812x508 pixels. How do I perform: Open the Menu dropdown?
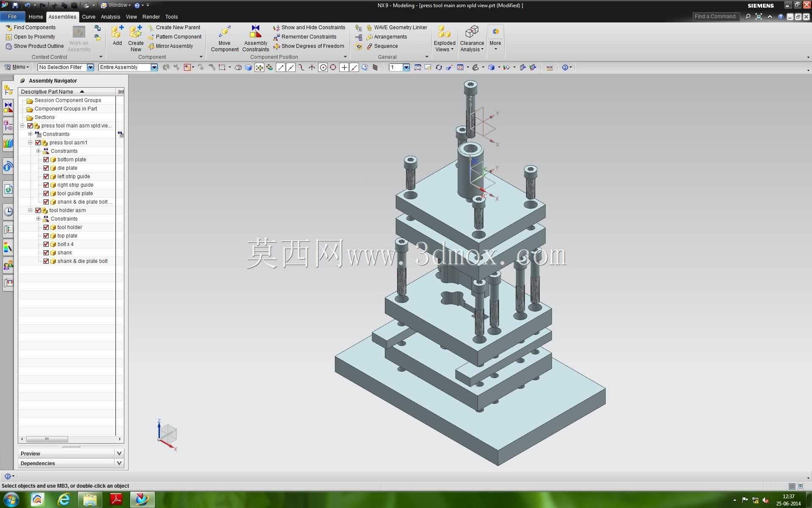(x=16, y=67)
